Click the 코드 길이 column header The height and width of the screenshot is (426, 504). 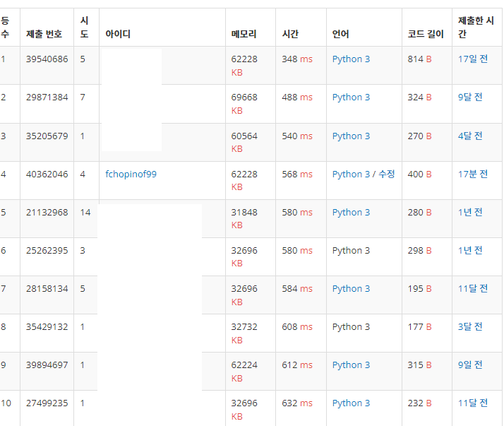point(426,34)
